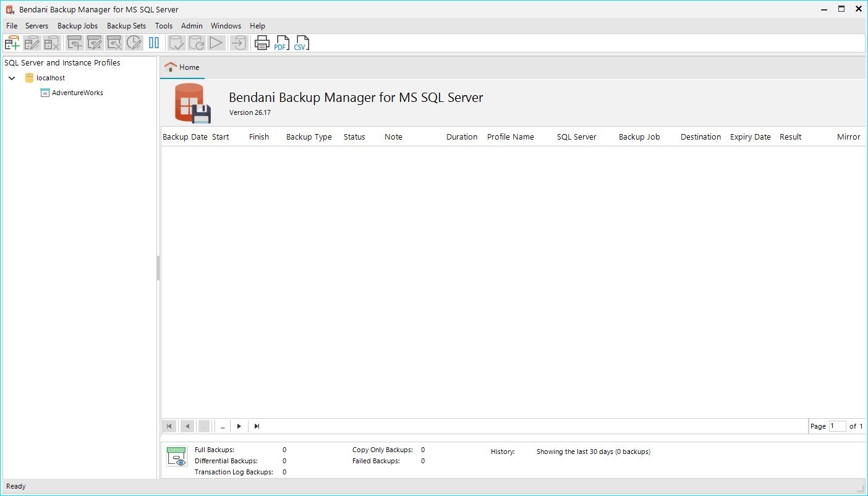Viewport: 868px width, 496px height.
Task: Collapse the localhost server node
Action: tap(12, 78)
